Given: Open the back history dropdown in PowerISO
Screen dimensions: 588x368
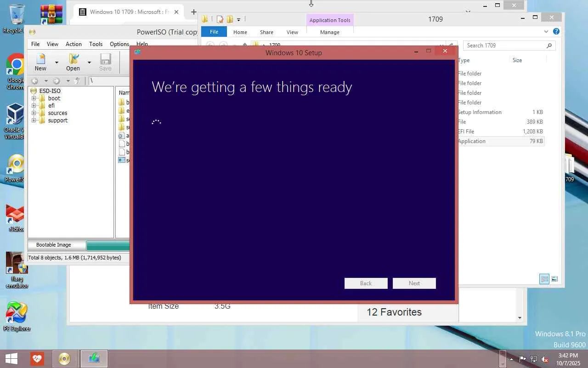Looking at the screenshot, I should tap(45, 81).
